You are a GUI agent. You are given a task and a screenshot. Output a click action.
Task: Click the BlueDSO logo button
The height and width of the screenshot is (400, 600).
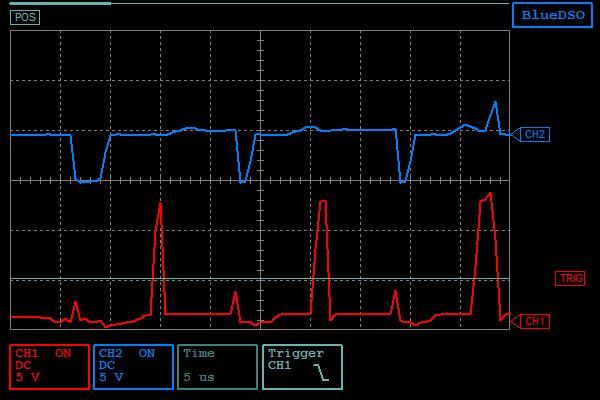[553, 15]
